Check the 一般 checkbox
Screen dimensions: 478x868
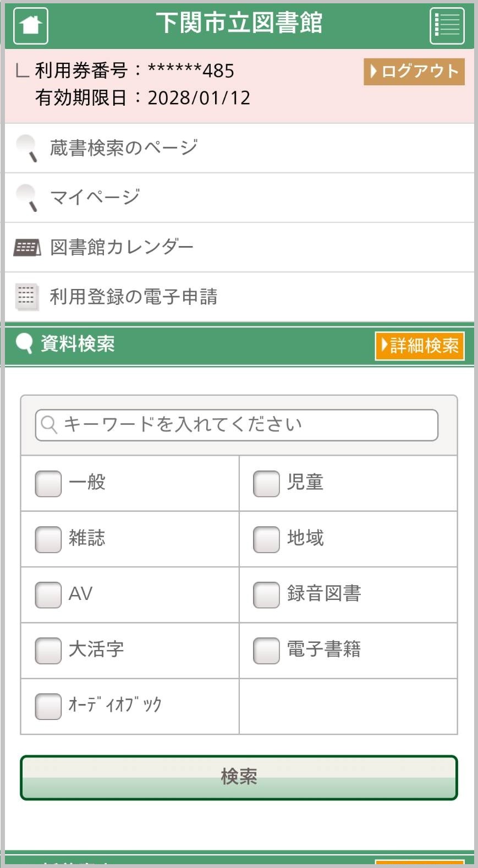47,483
